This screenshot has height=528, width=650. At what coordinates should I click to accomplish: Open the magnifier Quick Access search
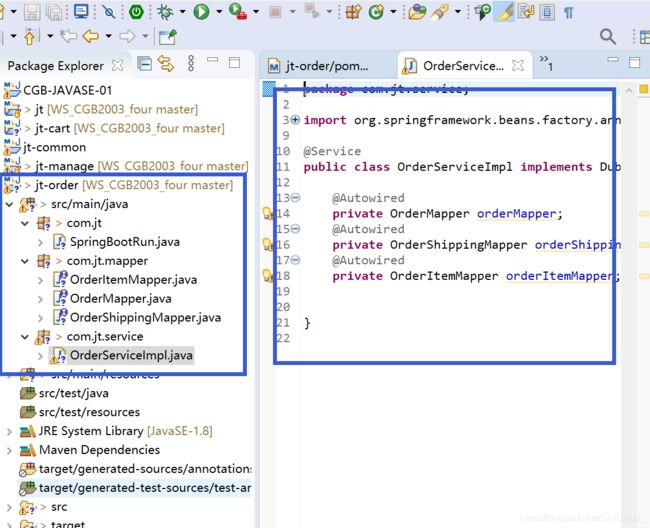pyautogui.click(x=608, y=37)
